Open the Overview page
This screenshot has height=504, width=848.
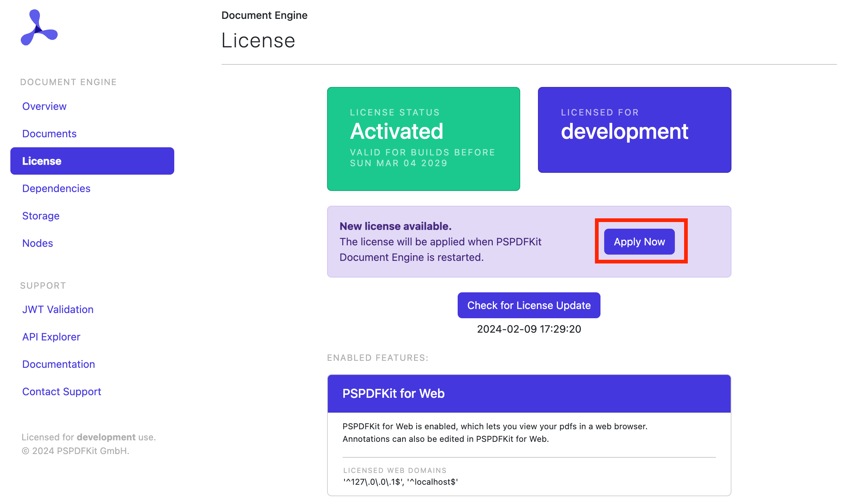point(44,106)
